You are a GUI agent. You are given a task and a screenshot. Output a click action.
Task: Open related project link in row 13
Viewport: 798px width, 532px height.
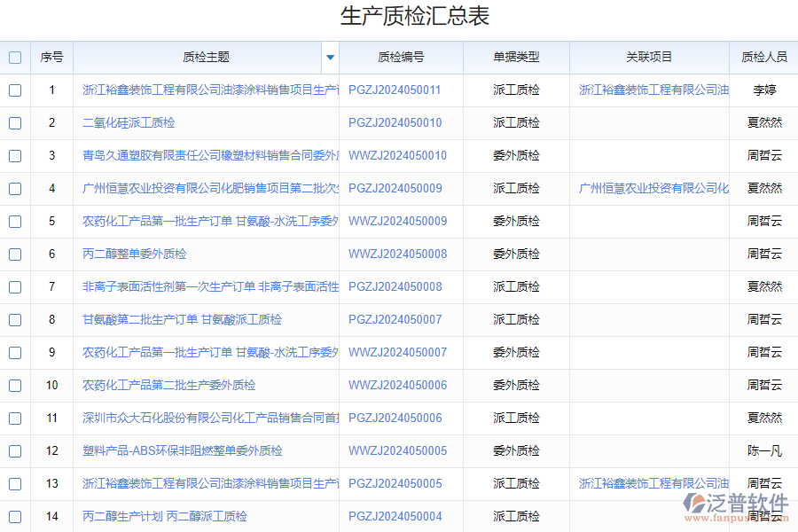653,484
